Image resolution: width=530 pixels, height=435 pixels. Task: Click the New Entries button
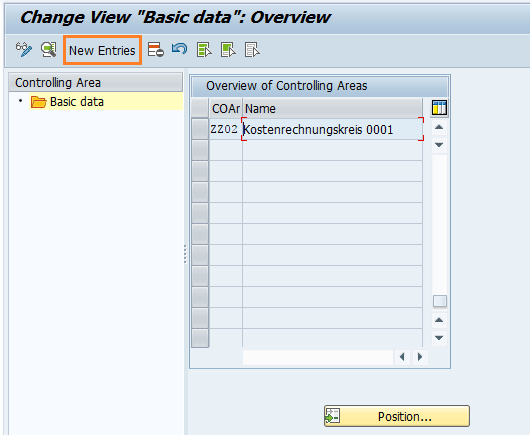(x=102, y=50)
